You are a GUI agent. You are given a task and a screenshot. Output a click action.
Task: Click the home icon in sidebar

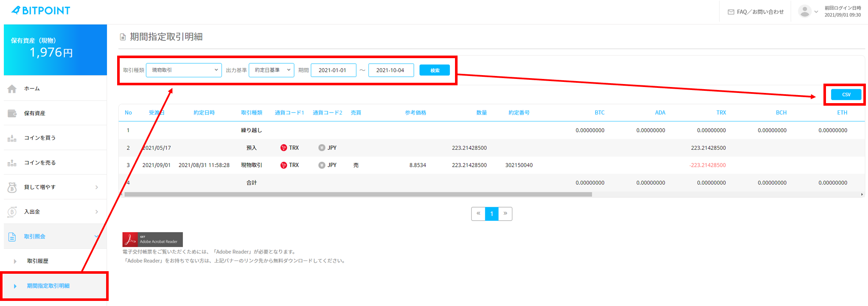click(12, 89)
